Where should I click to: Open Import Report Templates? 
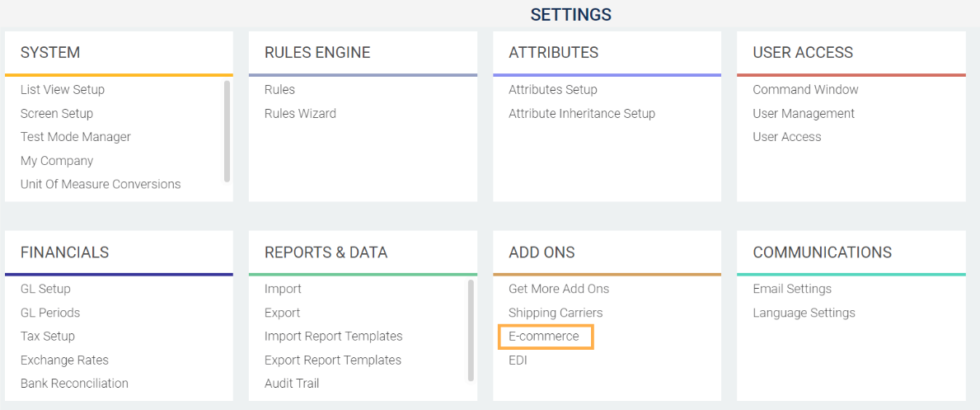(x=334, y=336)
